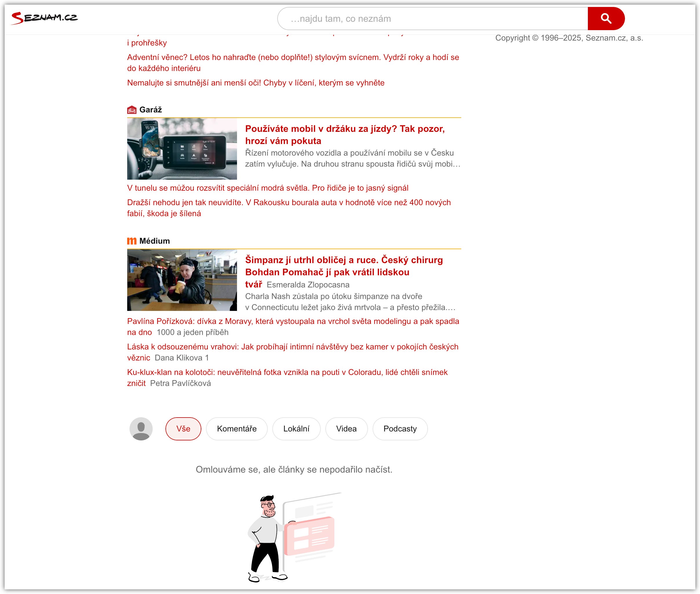700x594 pixels.
Task: Open the Ku-klux-klan na kolotoči article
Action: point(287,372)
